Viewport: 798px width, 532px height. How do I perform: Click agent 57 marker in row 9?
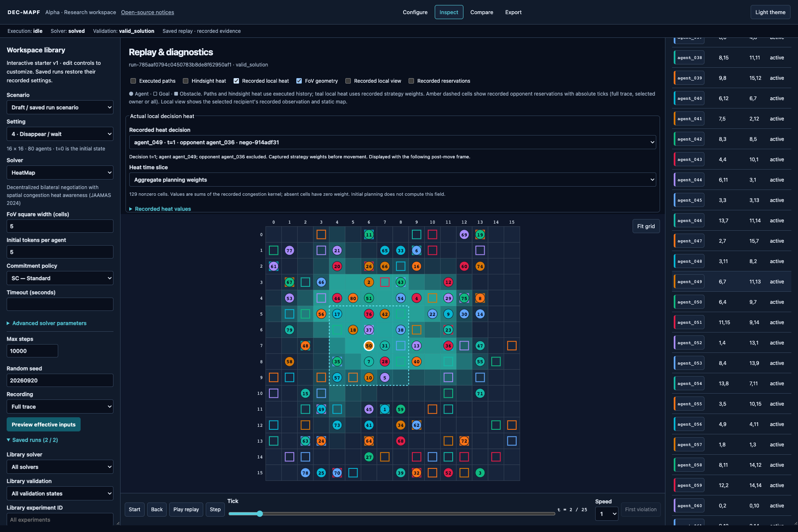337,377
